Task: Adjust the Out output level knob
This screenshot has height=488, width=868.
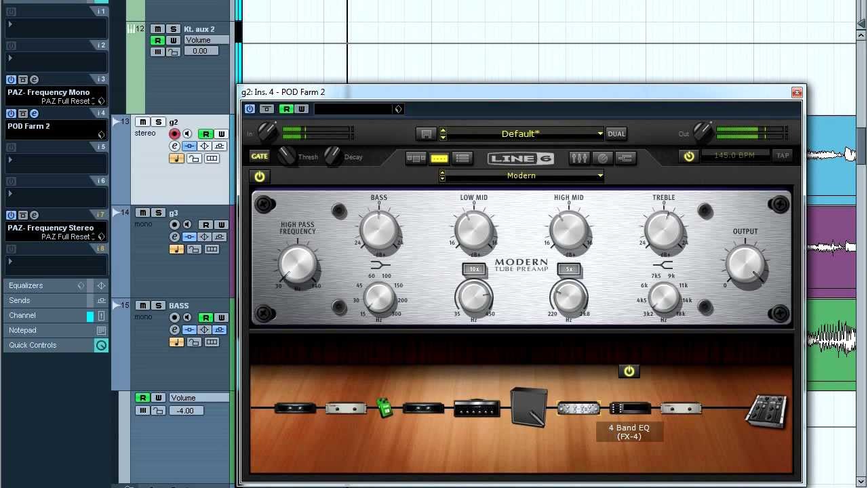Action: pos(703,132)
